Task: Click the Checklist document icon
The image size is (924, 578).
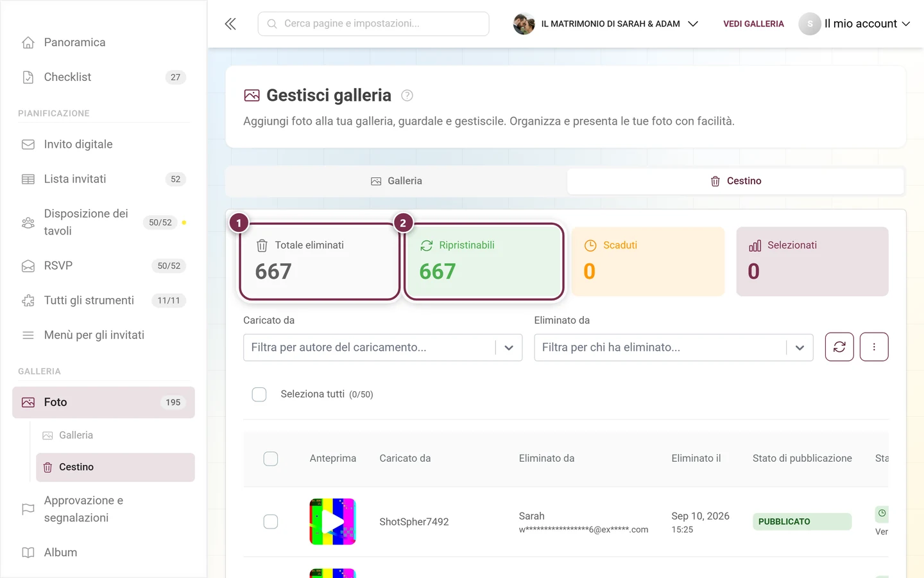Action: pos(28,77)
